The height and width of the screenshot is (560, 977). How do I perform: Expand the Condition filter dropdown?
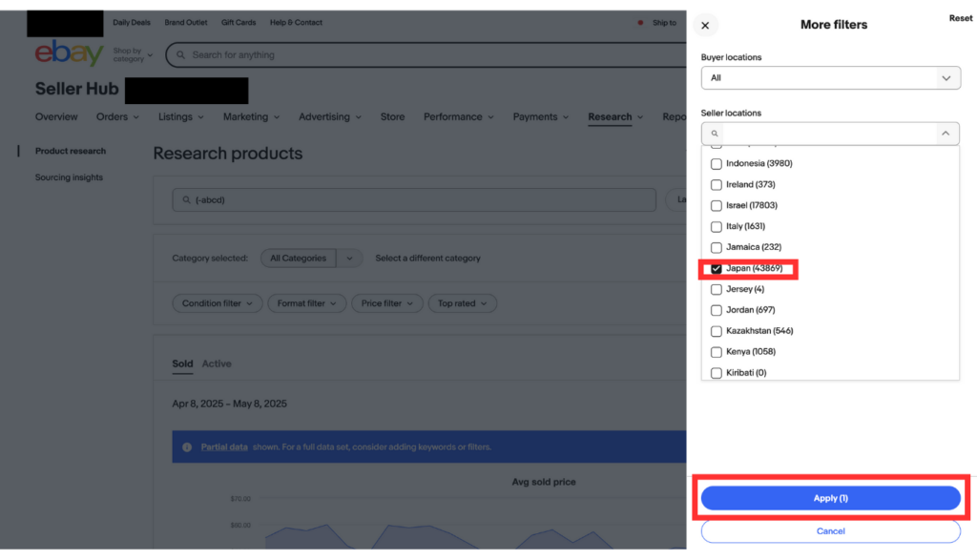coord(217,303)
